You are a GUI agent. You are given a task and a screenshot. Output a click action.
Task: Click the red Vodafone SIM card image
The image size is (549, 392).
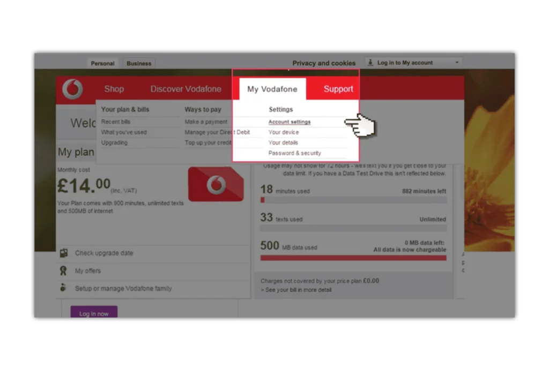[x=216, y=184]
